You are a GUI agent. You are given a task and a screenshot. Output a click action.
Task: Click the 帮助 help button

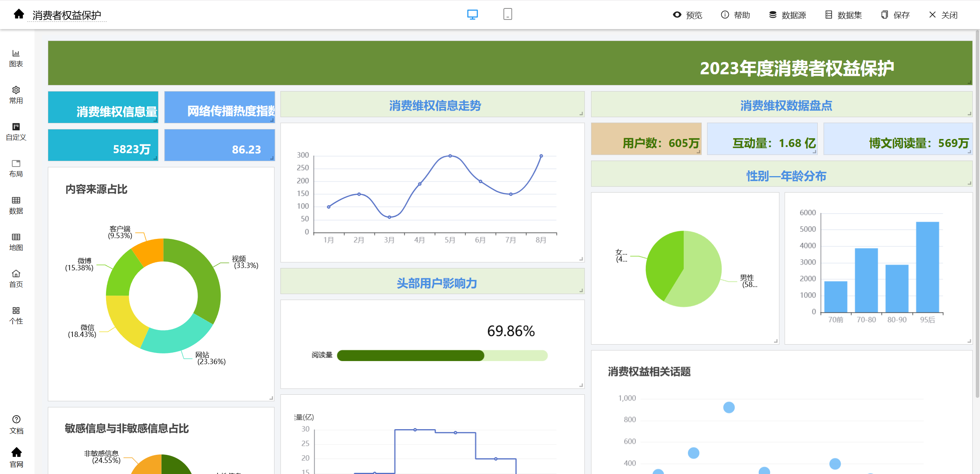click(x=735, y=15)
